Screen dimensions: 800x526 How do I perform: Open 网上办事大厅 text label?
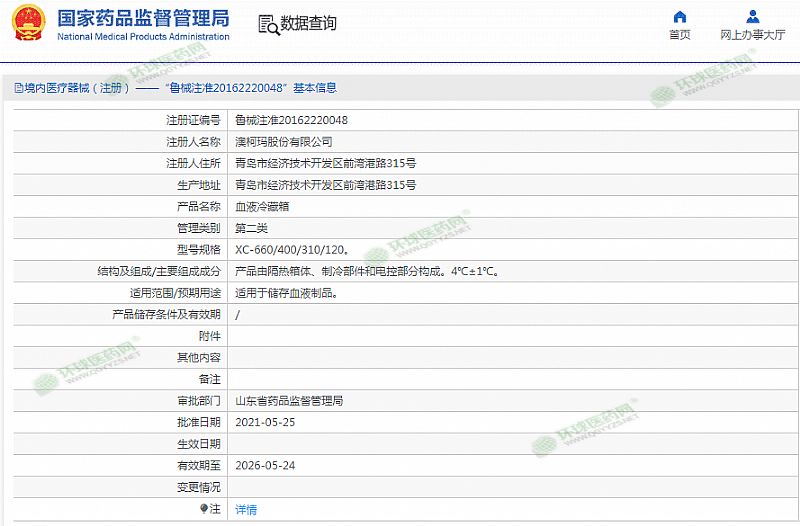[x=752, y=35]
